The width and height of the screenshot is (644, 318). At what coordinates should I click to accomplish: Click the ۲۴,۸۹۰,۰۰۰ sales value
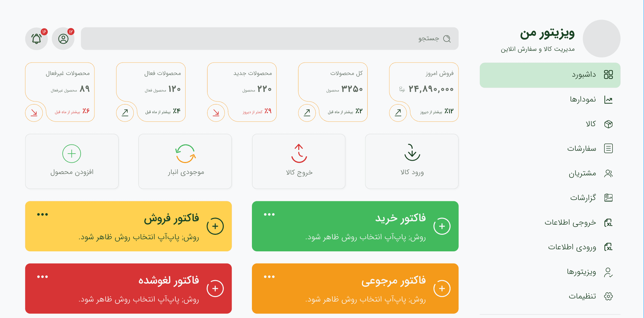point(431,89)
